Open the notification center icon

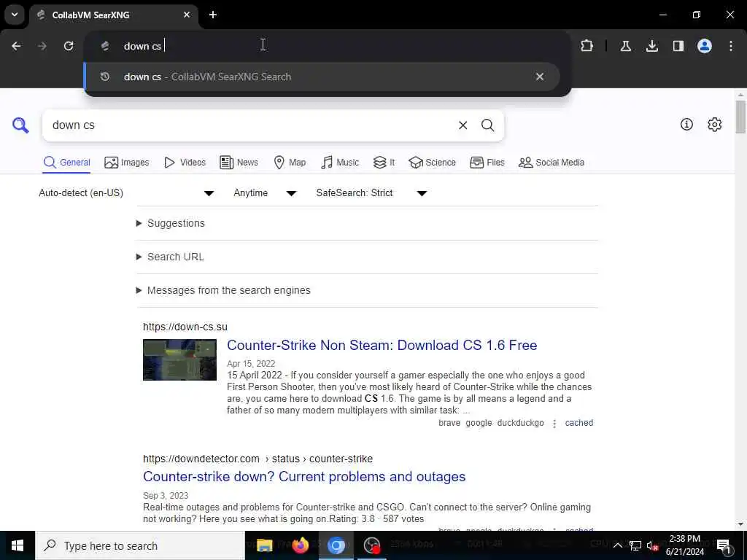coord(724,545)
